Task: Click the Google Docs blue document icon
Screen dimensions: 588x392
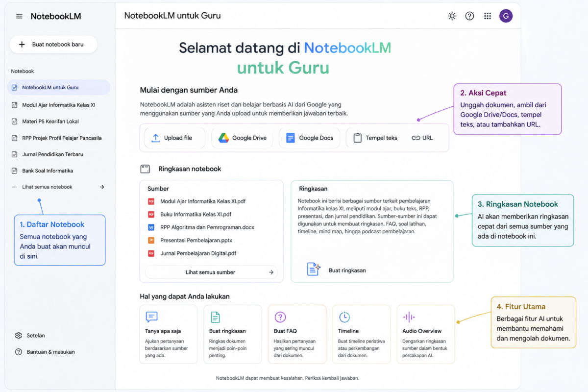Action: (291, 138)
